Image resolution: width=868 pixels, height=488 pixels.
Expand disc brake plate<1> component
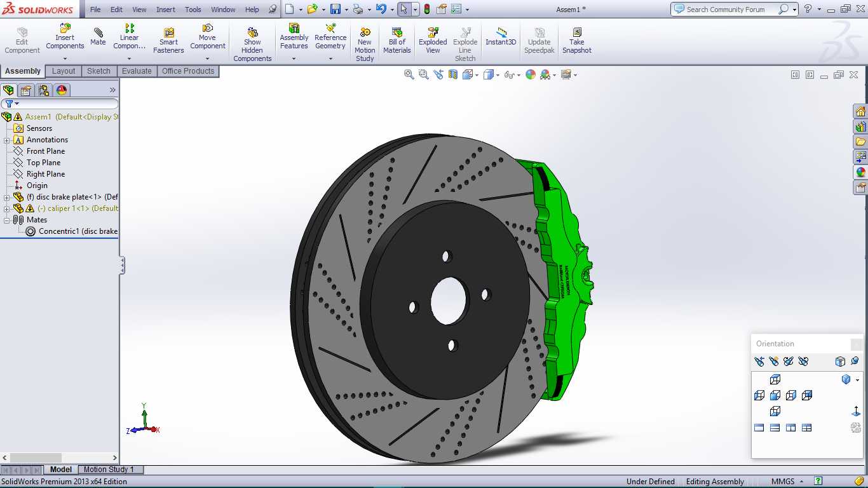[7, 198]
